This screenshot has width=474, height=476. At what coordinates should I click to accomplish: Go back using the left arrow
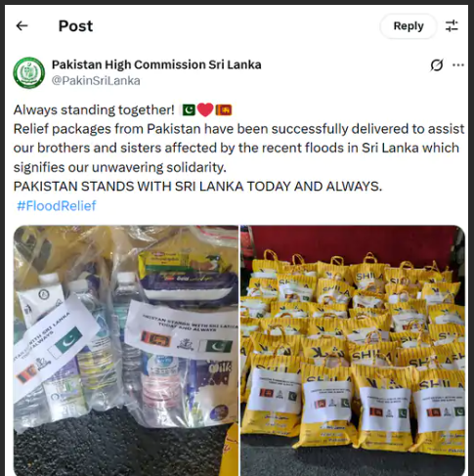tap(22, 25)
